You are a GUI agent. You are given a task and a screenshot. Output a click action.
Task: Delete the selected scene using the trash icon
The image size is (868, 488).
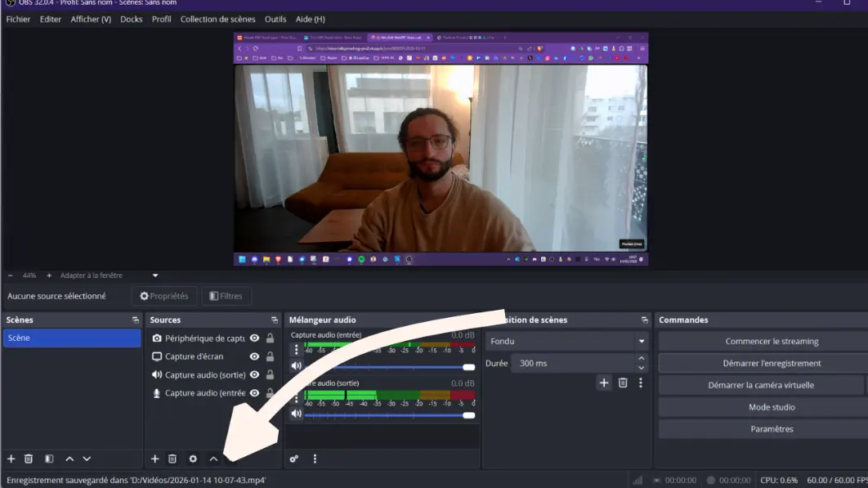[29, 459]
